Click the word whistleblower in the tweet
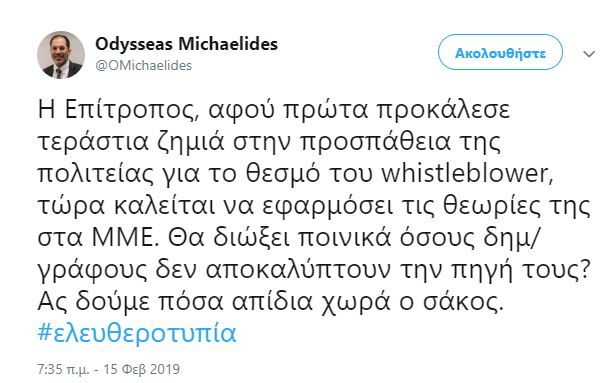 coord(467,173)
